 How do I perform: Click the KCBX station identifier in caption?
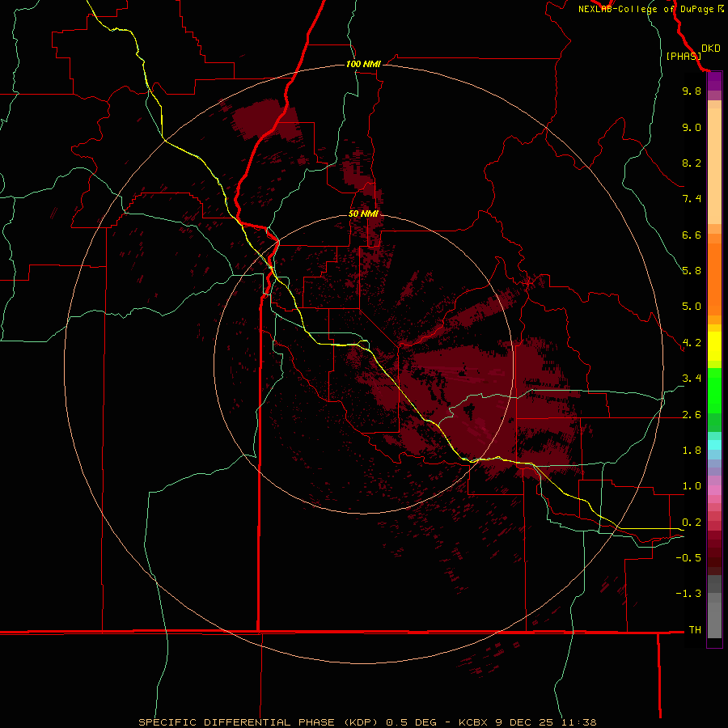tap(473, 722)
